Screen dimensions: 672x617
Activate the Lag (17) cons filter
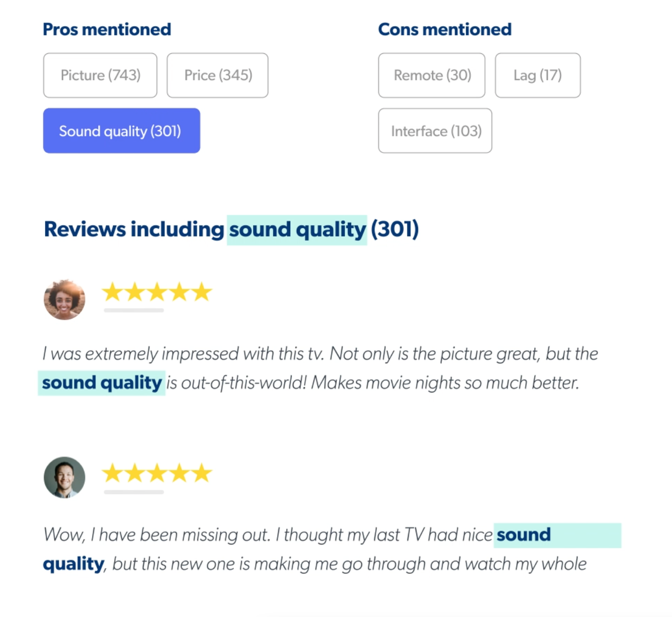click(x=538, y=75)
